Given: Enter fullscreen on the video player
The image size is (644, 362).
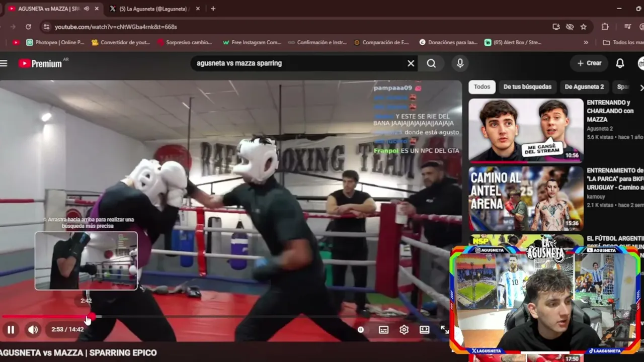Looking at the screenshot, I should pos(445,330).
